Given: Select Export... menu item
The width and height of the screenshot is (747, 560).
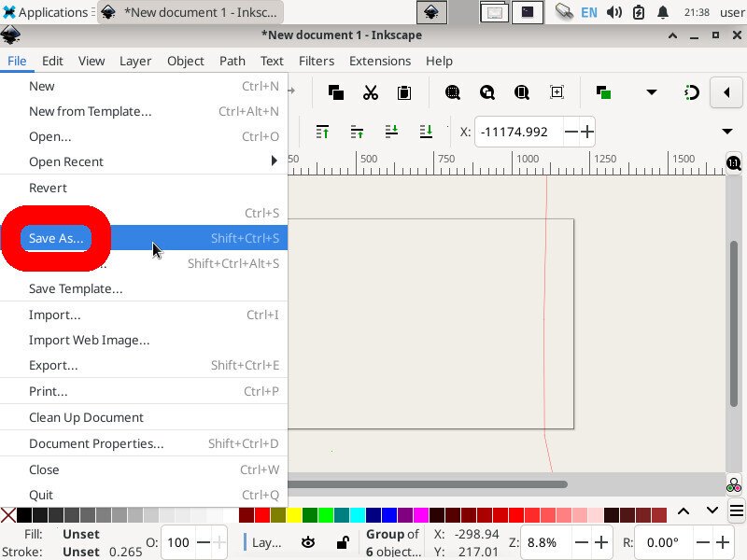Looking at the screenshot, I should tap(144, 365).
